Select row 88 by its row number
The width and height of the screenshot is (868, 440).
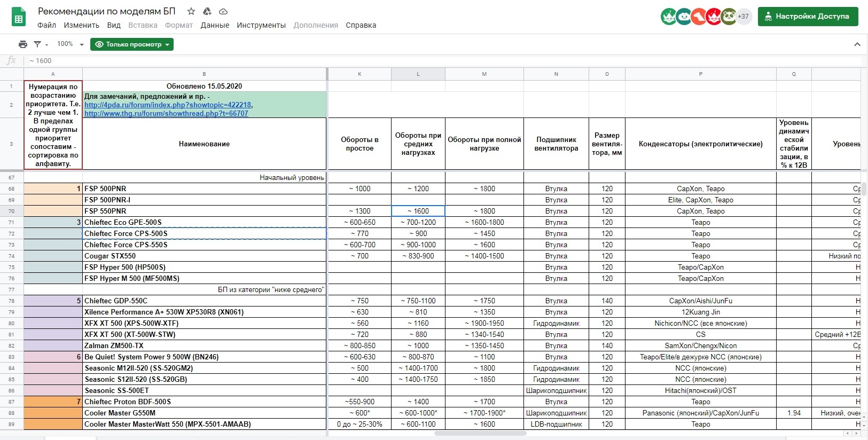click(12, 413)
